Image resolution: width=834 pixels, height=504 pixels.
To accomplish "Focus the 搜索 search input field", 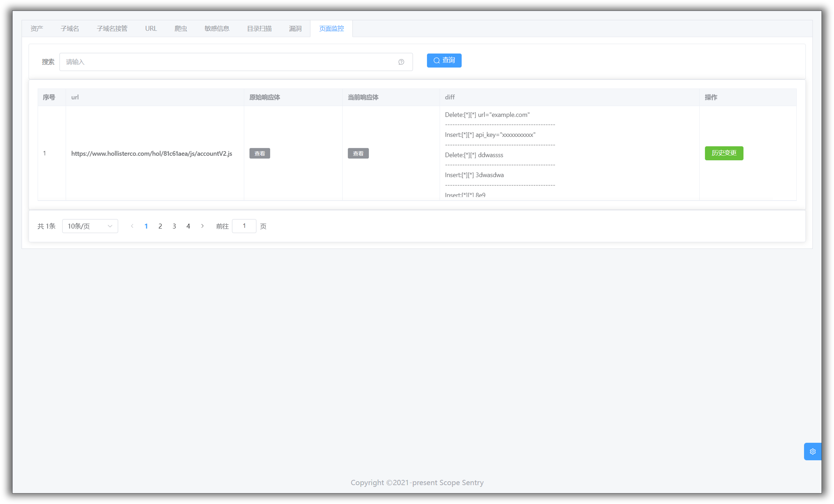I will pyautogui.click(x=230, y=62).
